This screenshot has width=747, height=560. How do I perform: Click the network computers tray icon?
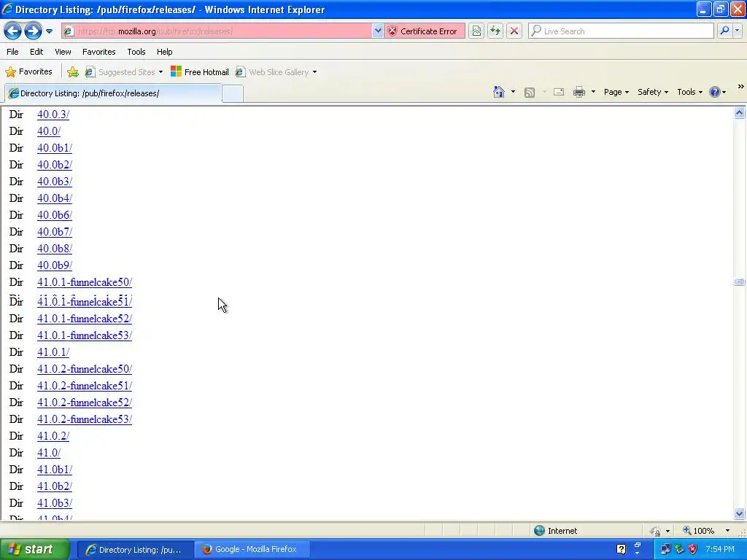click(x=665, y=550)
